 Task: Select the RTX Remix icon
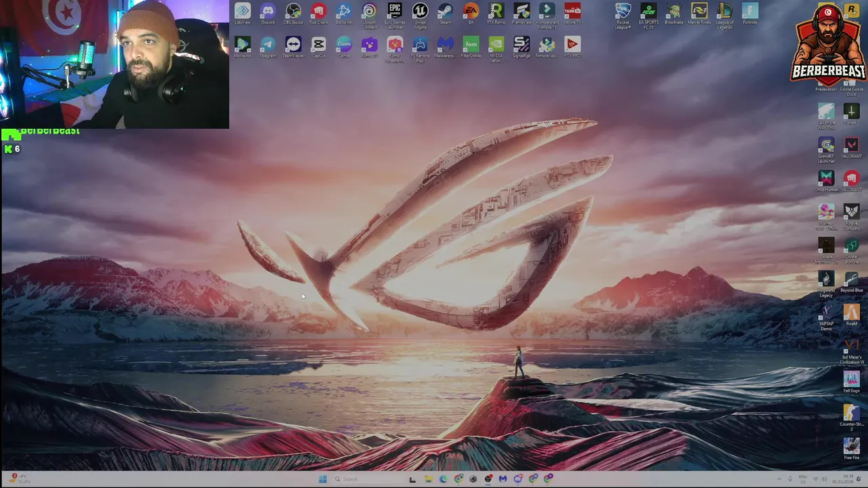496,14
